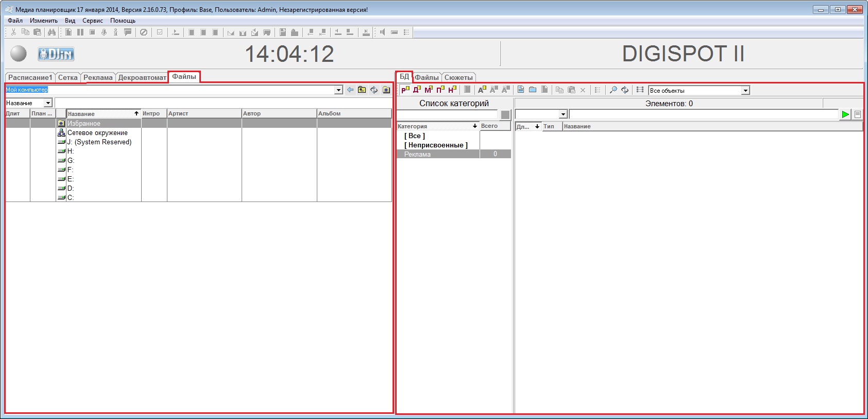Click the red М category filter icon
The height and width of the screenshot is (419, 868).
pyautogui.click(x=429, y=90)
